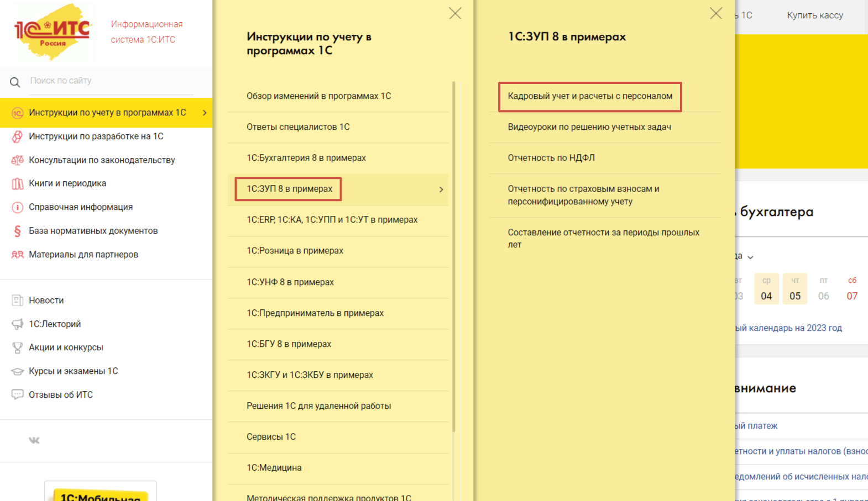Click megaphone icon next to 1С:Лекторий
Viewport: 868px width, 501px height.
[17, 324]
